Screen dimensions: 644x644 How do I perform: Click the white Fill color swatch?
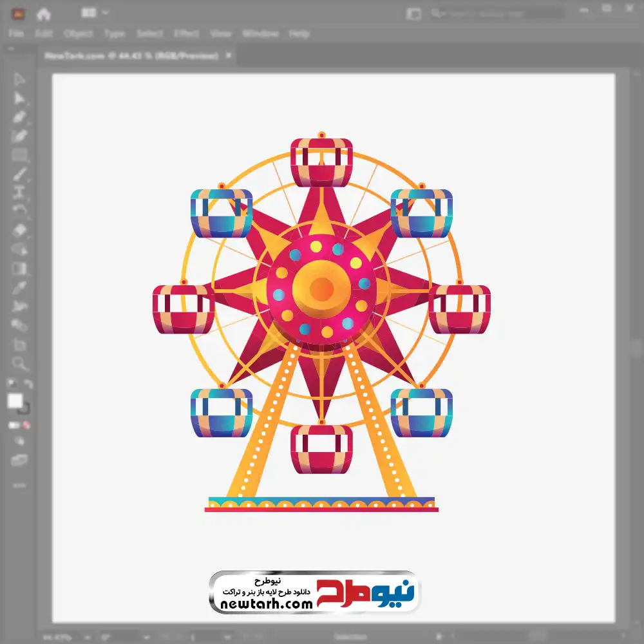pos(15,401)
